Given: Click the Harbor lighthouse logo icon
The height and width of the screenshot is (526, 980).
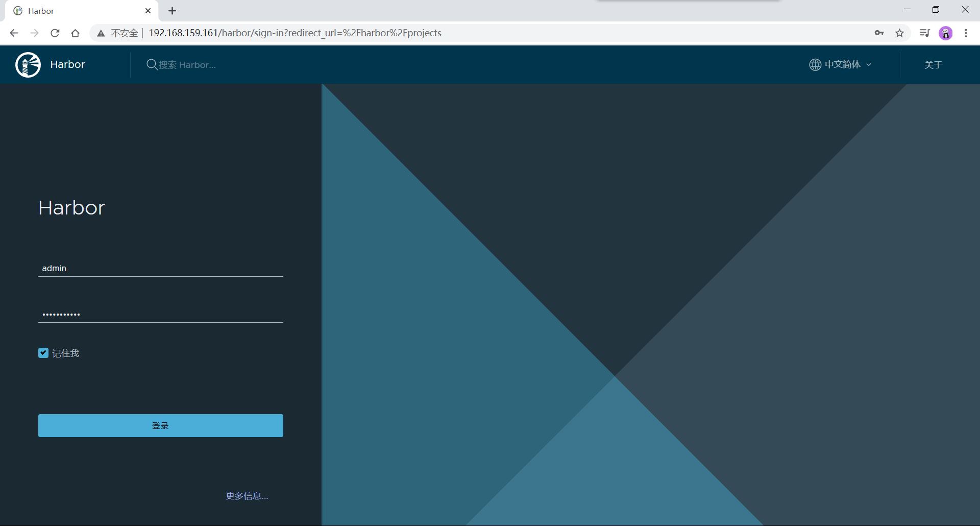Looking at the screenshot, I should click(x=28, y=65).
